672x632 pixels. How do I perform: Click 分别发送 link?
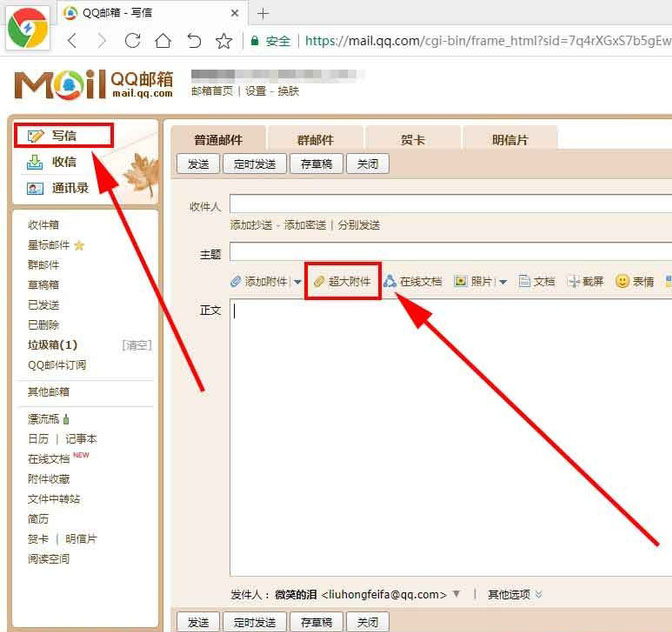click(359, 225)
